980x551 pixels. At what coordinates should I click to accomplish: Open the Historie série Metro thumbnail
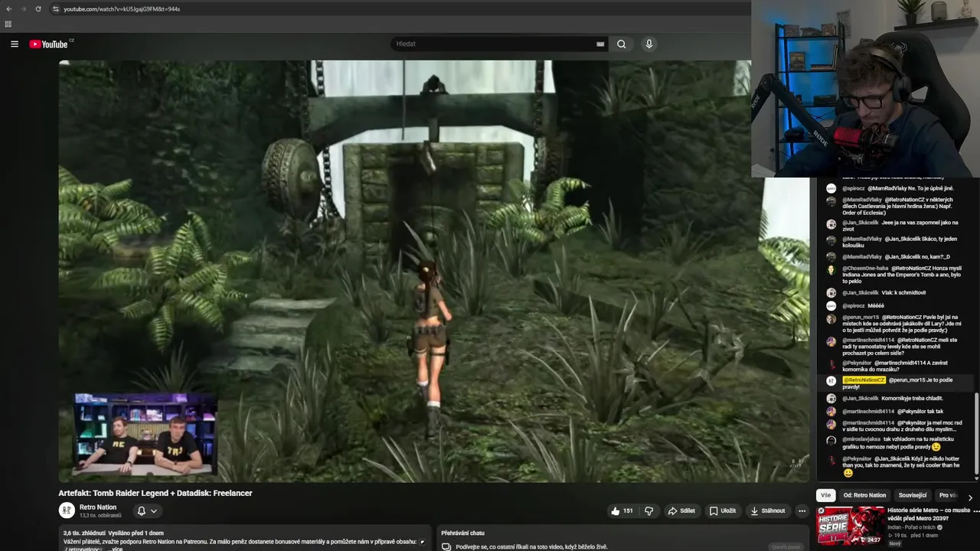coord(851,526)
